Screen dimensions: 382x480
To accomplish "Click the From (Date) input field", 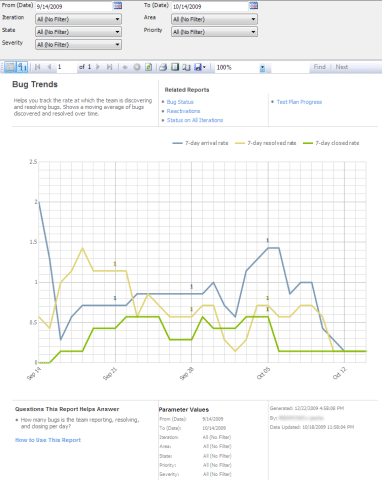I will point(74,6).
